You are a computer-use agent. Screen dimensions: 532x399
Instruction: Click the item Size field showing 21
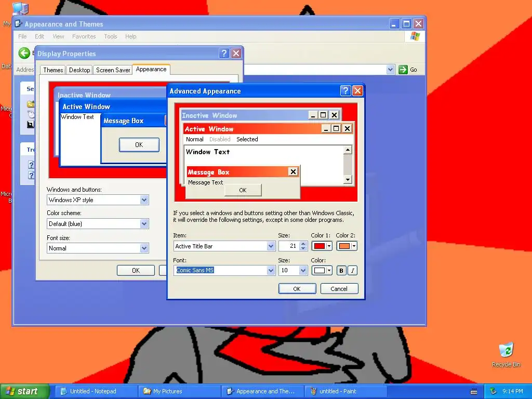289,246
